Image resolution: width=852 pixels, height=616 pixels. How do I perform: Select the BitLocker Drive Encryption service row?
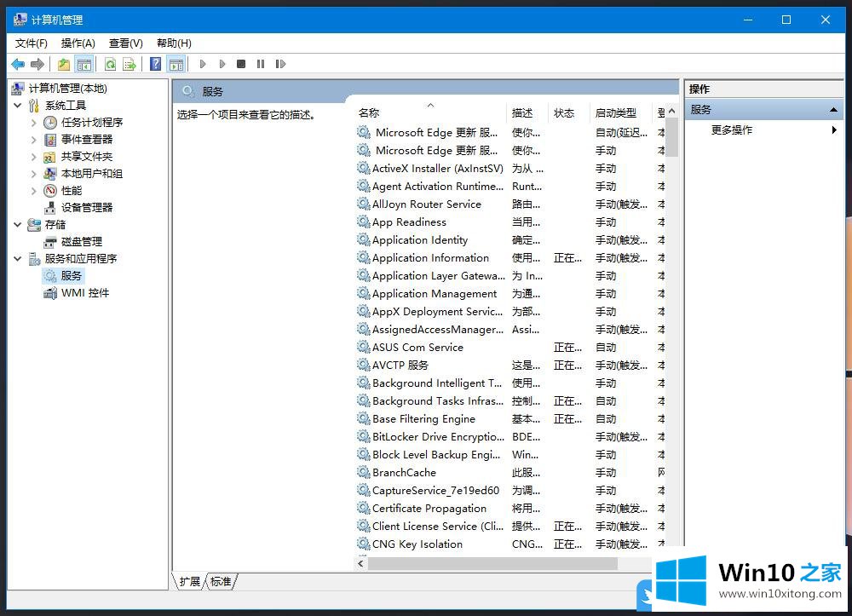point(439,437)
